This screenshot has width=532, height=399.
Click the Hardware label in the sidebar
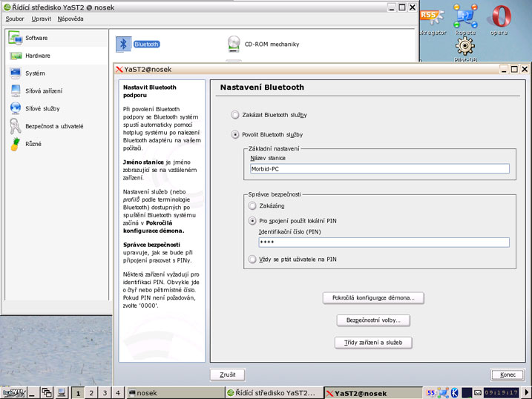click(38, 56)
